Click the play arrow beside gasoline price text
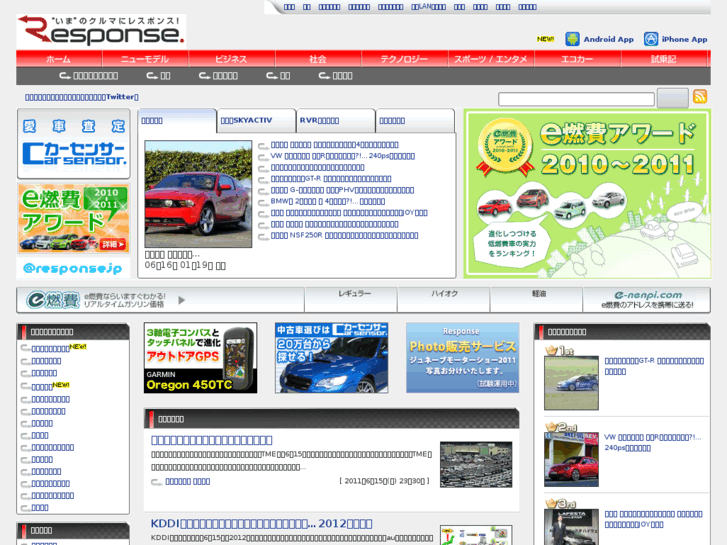This screenshot has height=545, width=727. pyautogui.click(x=182, y=300)
